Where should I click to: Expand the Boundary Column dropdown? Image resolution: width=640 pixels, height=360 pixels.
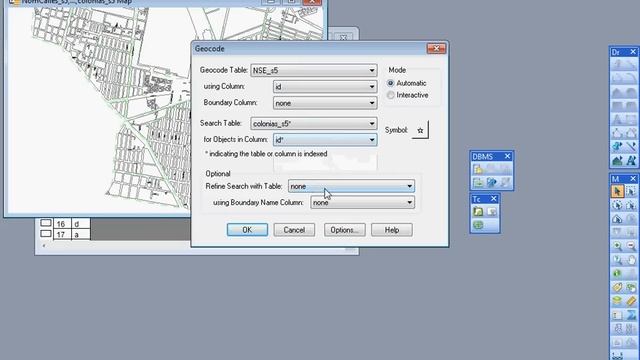pyautogui.click(x=325, y=103)
